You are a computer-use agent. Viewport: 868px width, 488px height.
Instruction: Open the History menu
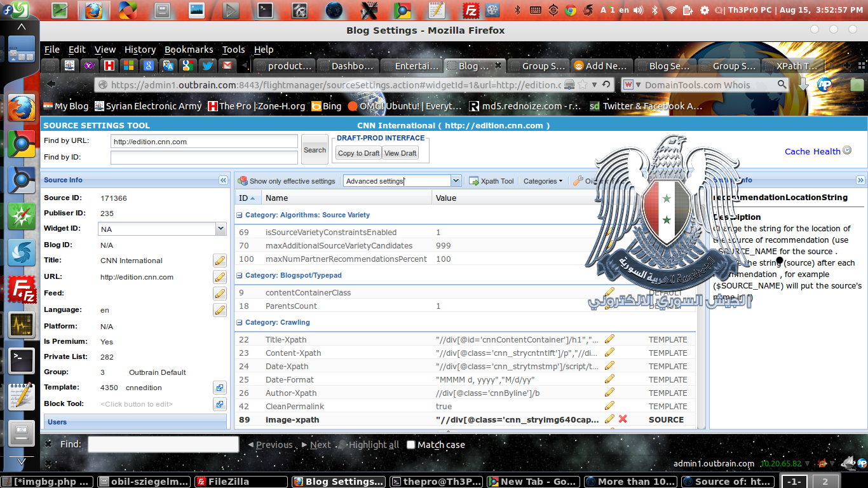(140, 50)
